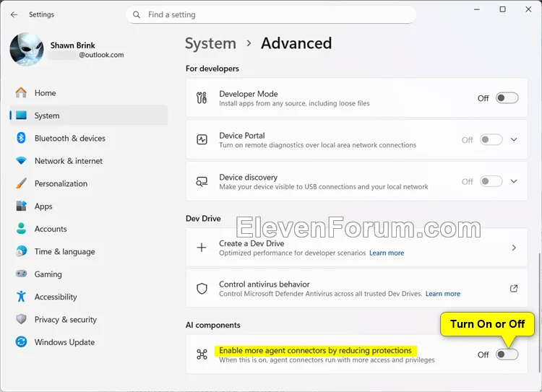Turn on agent connectors reduced protections switch
The width and height of the screenshot is (542, 392).
click(507, 354)
